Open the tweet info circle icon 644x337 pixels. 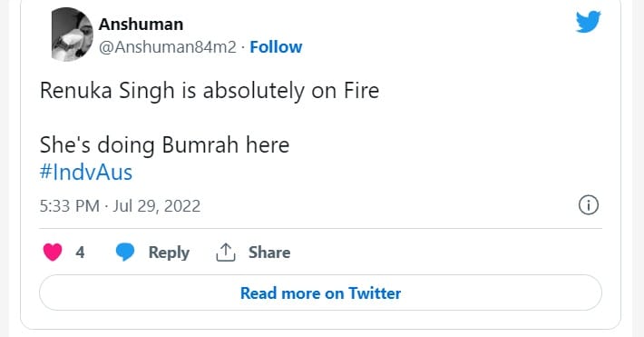click(x=589, y=205)
